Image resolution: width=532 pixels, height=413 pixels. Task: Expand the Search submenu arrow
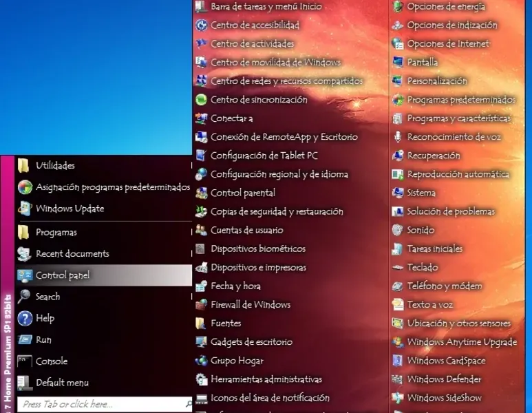pos(191,297)
